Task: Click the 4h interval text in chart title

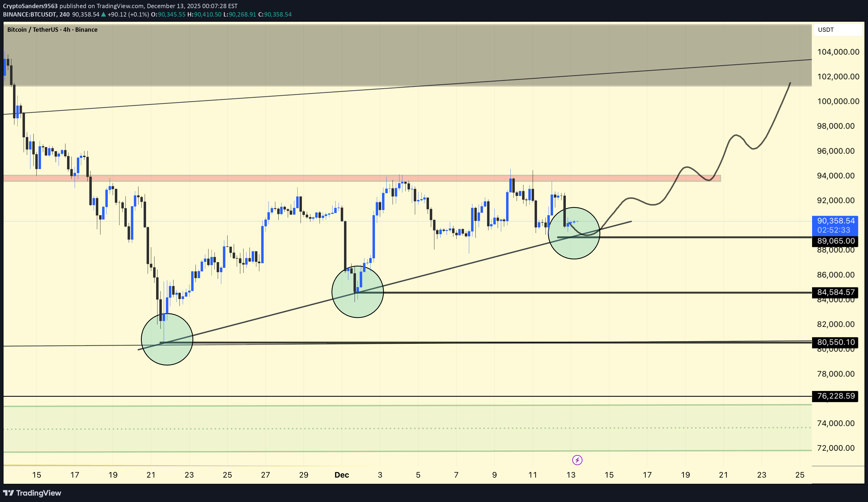Action: pyautogui.click(x=66, y=30)
